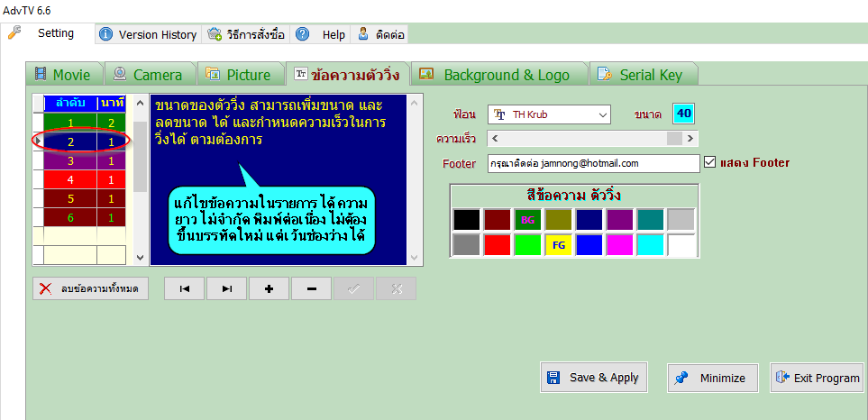Image resolution: width=868 pixels, height=420 pixels.
Task: Pick the red color swatch
Action: click(x=498, y=245)
